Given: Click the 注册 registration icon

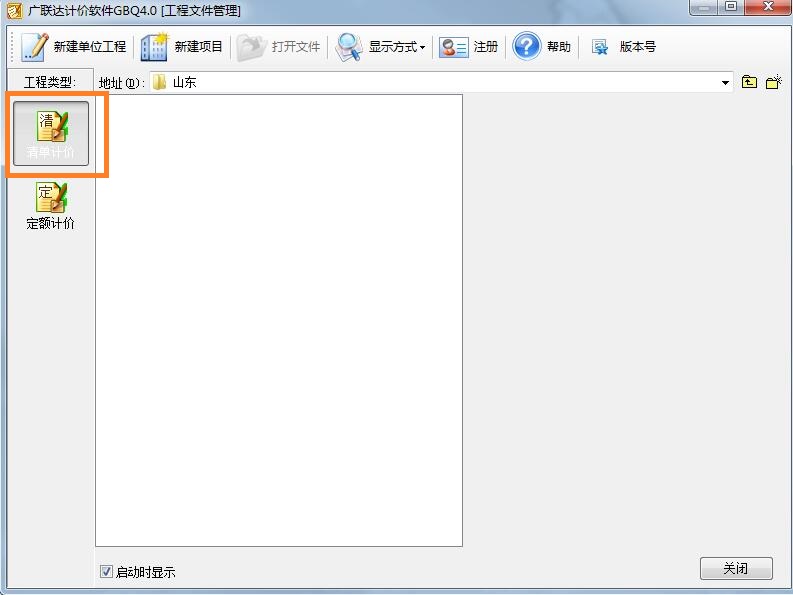Looking at the screenshot, I should (453, 48).
